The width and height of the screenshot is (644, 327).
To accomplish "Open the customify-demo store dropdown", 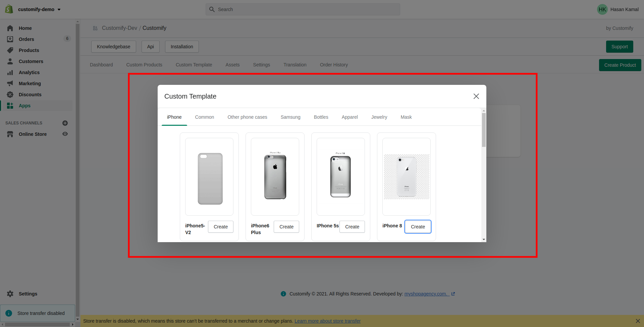I will click(x=39, y=9).
